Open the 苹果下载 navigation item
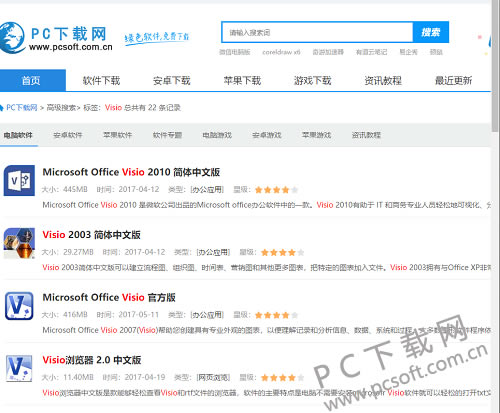The image size is (500, 413). click(242, 80)
